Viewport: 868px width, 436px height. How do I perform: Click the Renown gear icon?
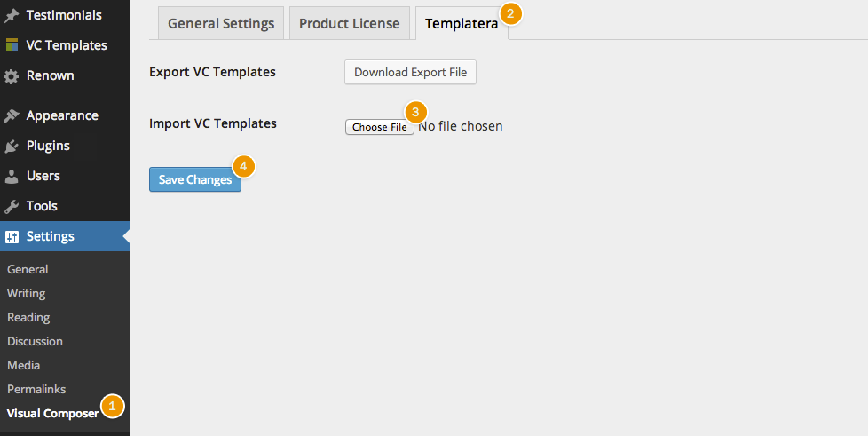tap(12, 76)
